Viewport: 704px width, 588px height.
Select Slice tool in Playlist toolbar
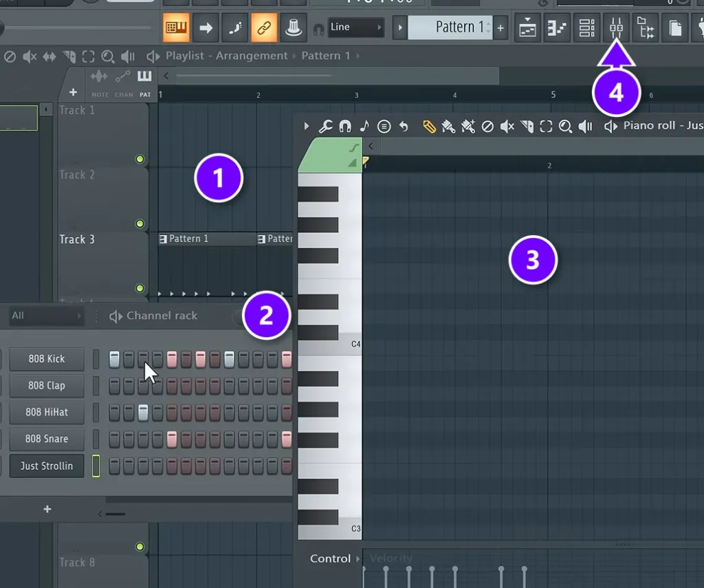69,56
